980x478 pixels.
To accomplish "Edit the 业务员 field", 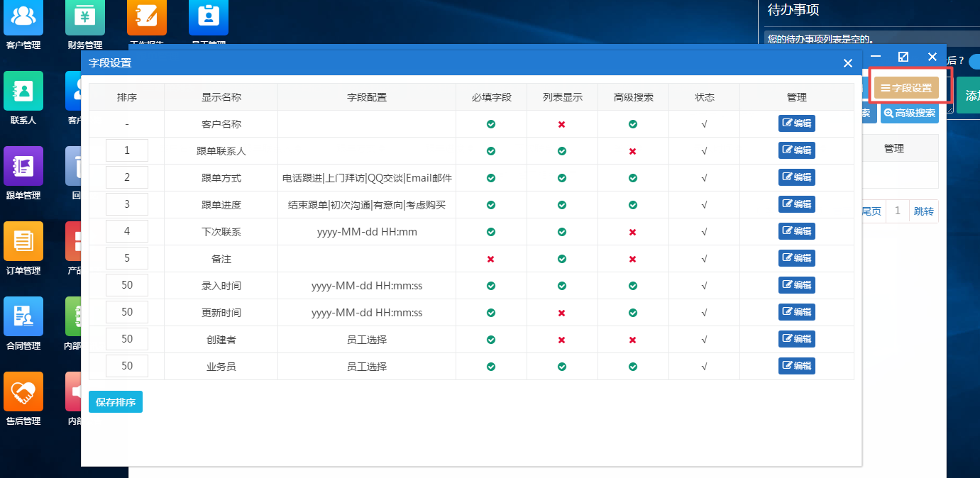I will pos(797,366).
